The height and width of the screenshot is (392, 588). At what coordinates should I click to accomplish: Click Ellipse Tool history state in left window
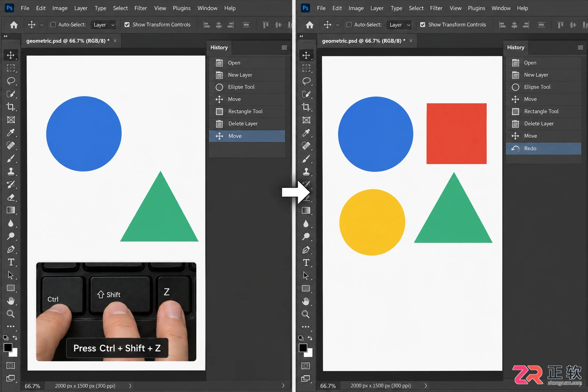(x=247, y=87)
